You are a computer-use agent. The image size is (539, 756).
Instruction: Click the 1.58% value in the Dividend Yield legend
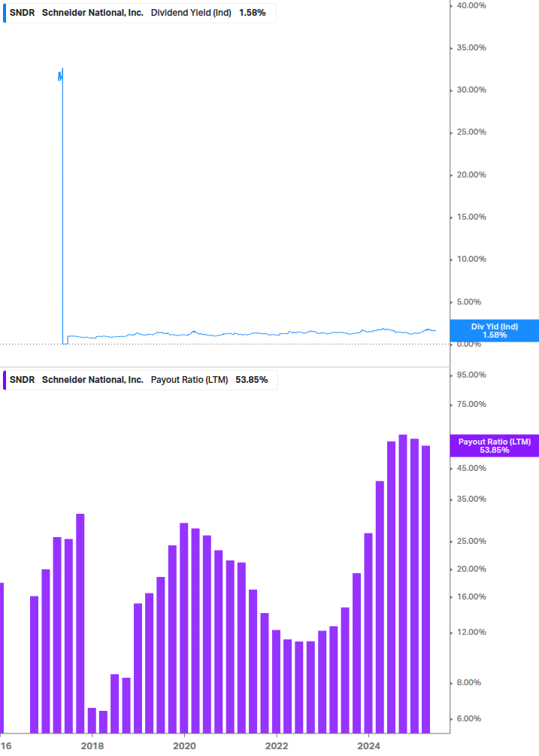[x=253, y=13]
